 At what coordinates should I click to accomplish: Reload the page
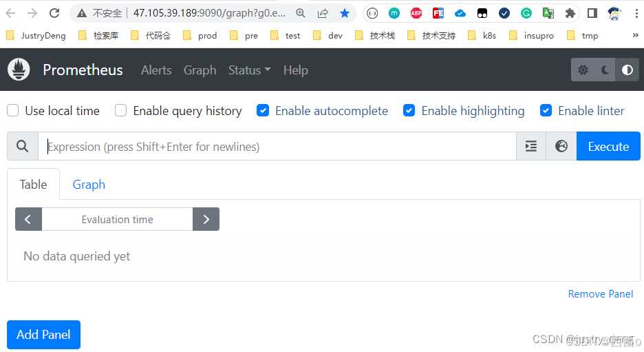54,13
